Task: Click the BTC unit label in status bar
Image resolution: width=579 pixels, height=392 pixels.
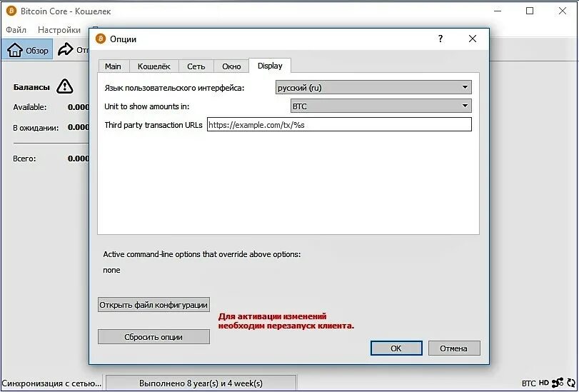Action: (x=529, y=383)
